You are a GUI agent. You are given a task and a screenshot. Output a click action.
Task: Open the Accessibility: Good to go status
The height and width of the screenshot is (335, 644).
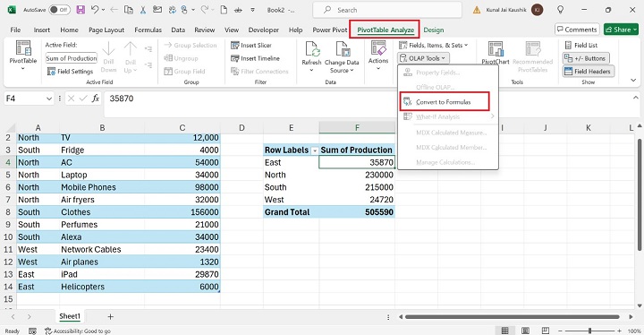(x=78, y=331)
